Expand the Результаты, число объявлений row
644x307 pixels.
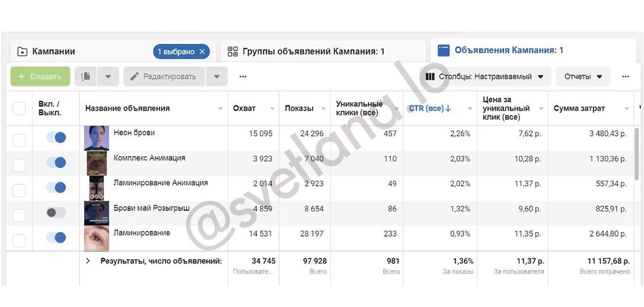88,261
